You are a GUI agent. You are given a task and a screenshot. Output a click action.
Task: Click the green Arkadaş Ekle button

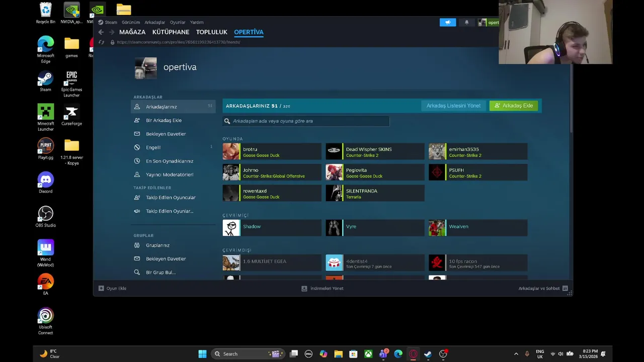tap(514, 106)
